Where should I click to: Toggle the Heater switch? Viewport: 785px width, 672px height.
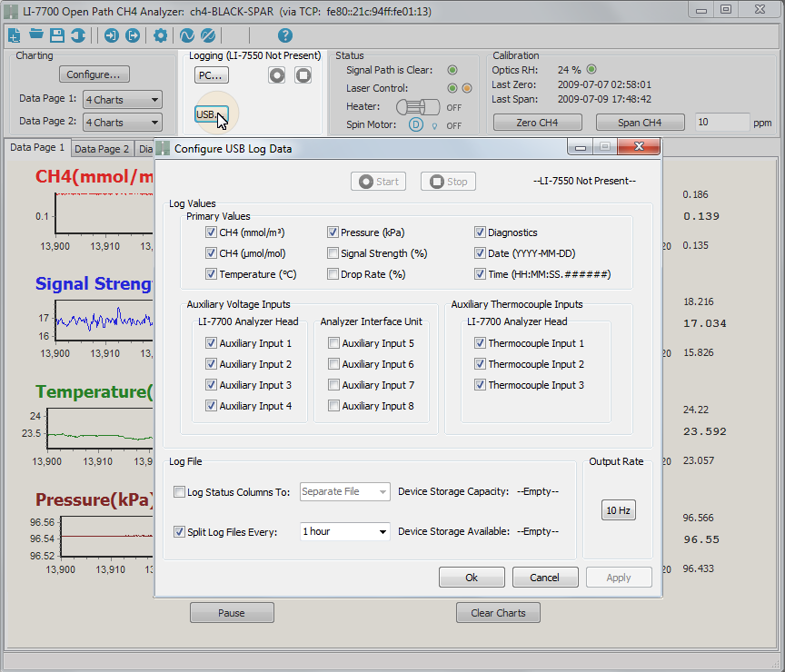coord(418,107)
